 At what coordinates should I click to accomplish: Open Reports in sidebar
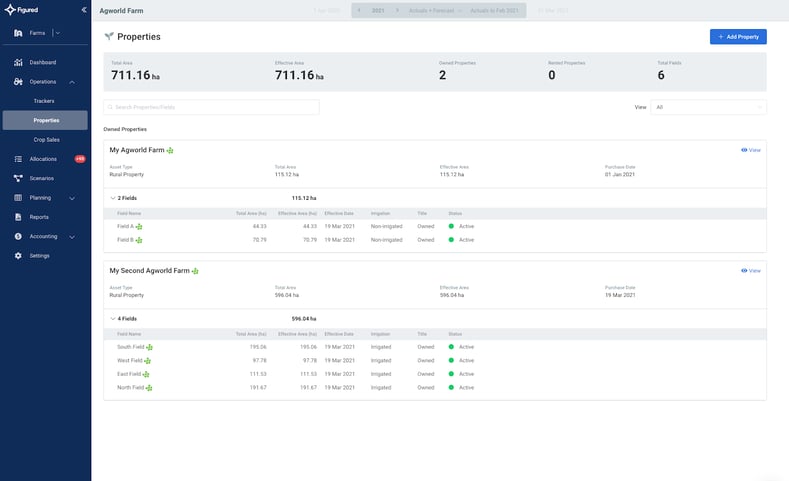point(39,217)
